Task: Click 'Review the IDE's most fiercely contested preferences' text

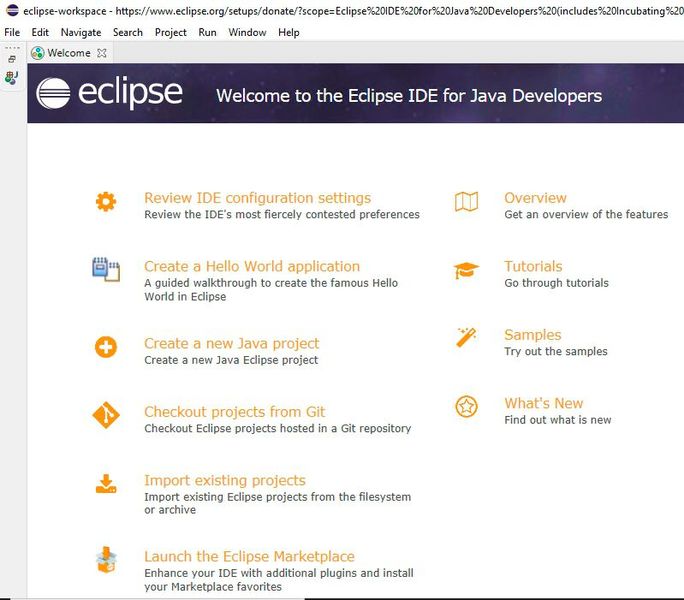Action: pyautogui.click(x=282, y=214)
